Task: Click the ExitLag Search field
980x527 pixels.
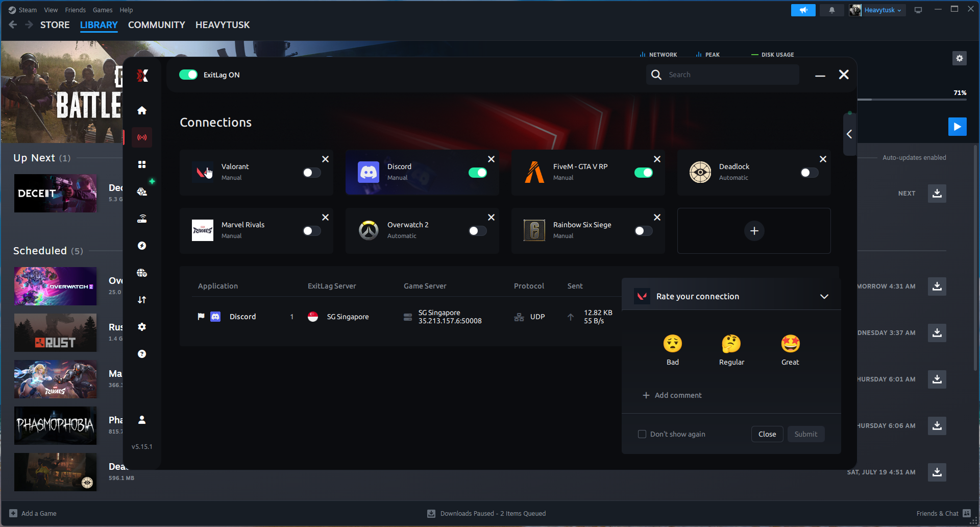Action: tap(723, 75)
